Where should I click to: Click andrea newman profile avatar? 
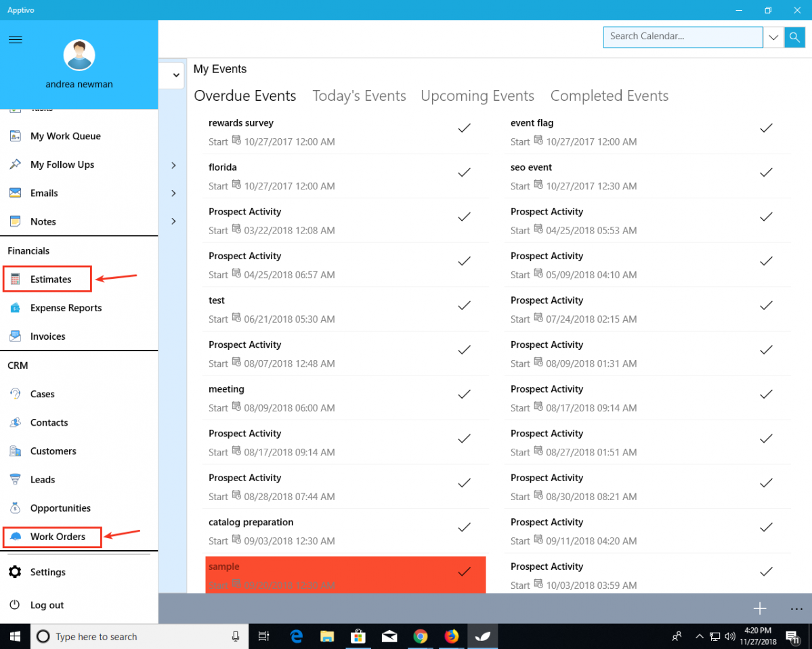(x=79, y=55)
